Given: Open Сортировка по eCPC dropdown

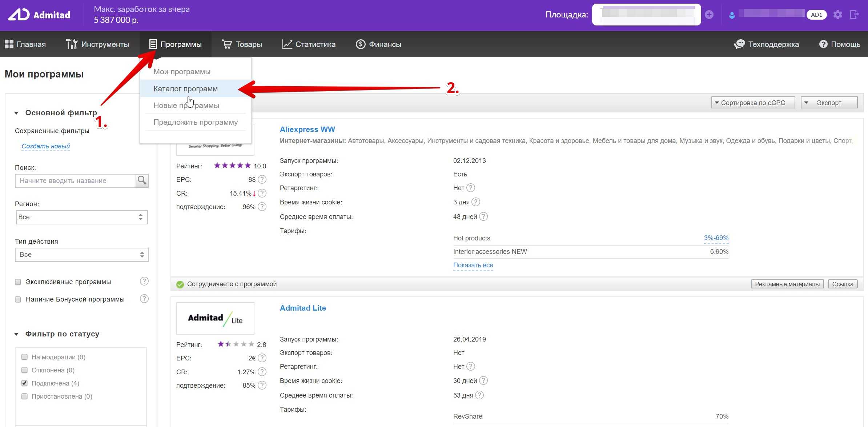Looking at the screenshot, I should point(753,103).
